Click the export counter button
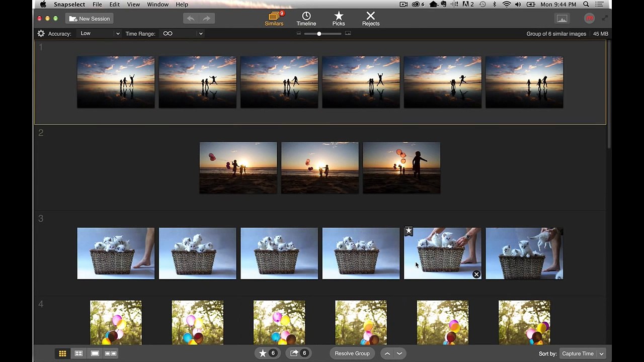Viewport: 644px width, 362px height. coord(299,353)
